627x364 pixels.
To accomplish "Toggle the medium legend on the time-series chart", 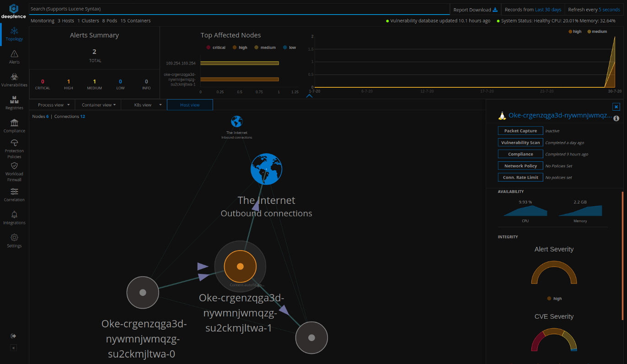I will point(598,31).
